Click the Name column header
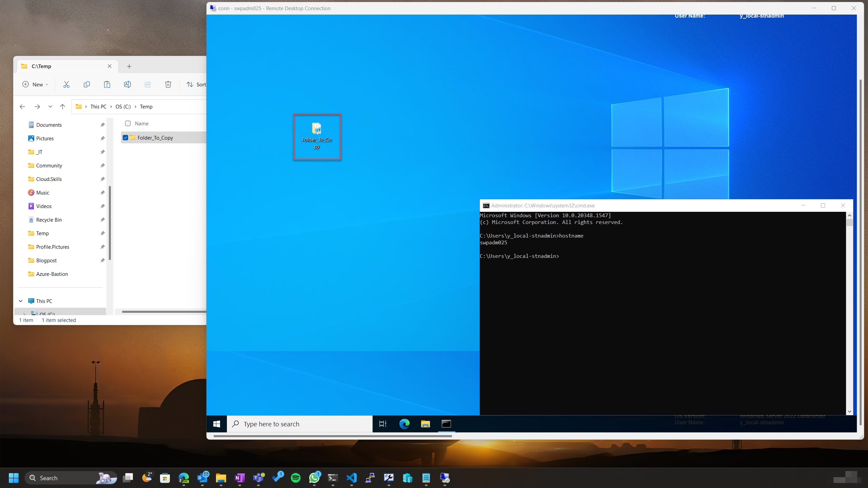Image resolution: width=868 pixels, height=488 pixels. [142, 124]
